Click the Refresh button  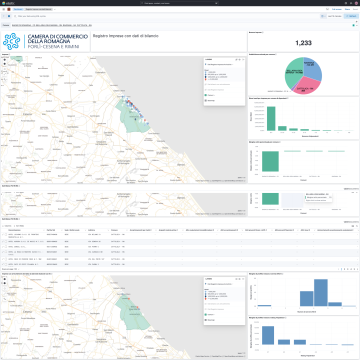[351, 16]
